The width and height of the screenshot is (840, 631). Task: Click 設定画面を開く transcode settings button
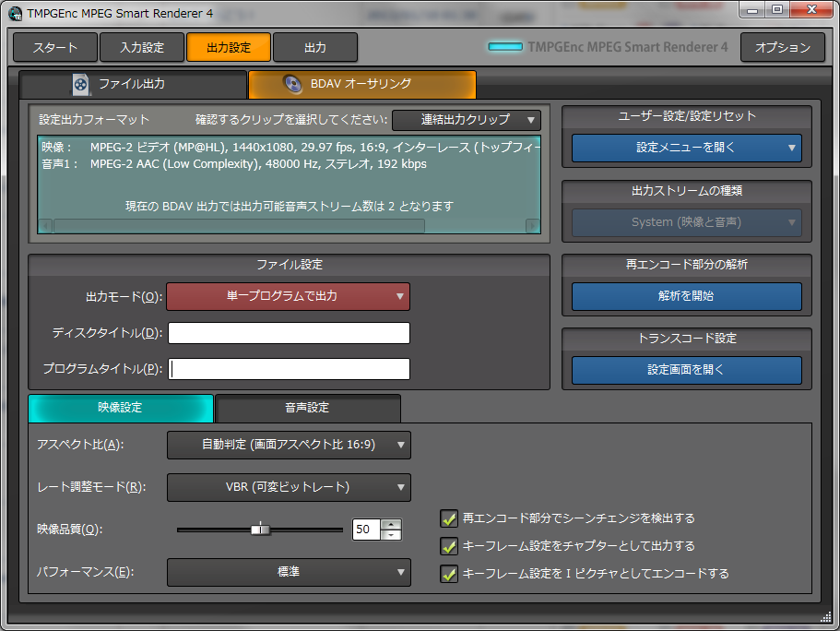pos(686,371)
